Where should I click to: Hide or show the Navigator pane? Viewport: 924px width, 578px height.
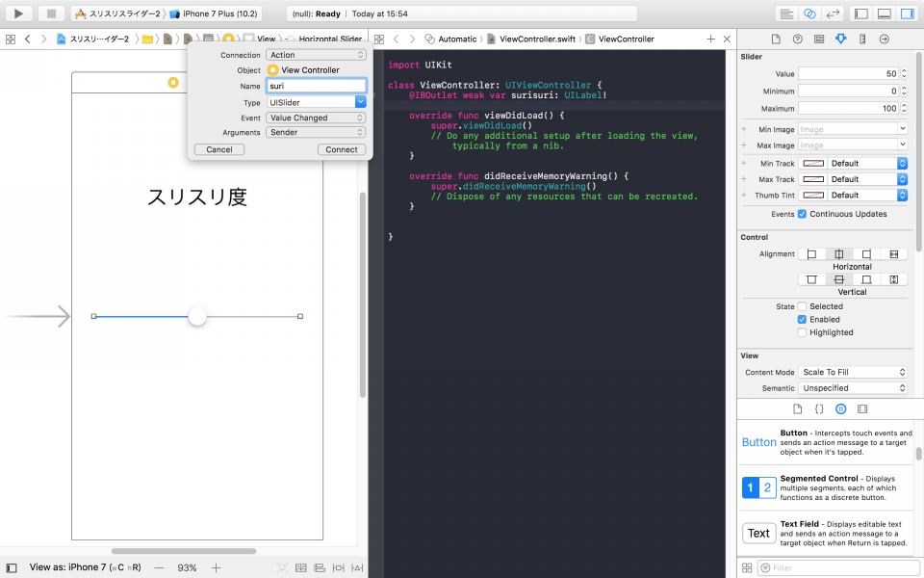[860, 13]
